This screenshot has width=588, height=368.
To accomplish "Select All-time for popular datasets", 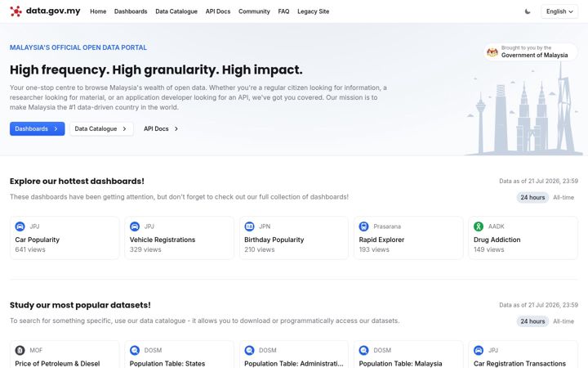I will 563,321.
